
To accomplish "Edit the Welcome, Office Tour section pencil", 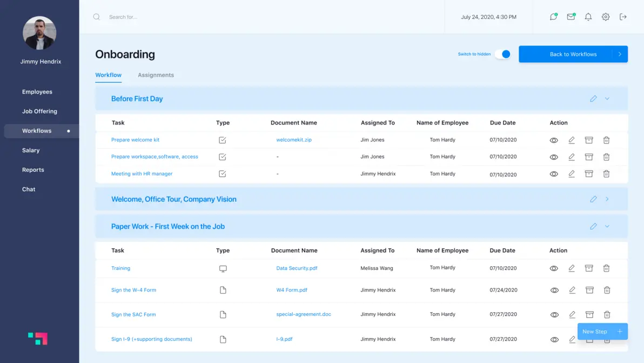I will tap(593, 199).
